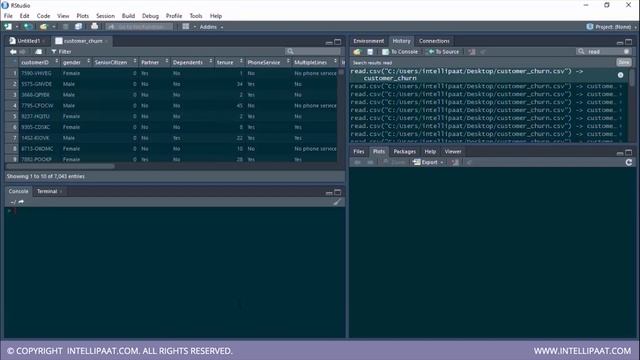Switch to the Files tab
Image resolution: width=640 pixels, height=360 pixels.
point(358,151)
